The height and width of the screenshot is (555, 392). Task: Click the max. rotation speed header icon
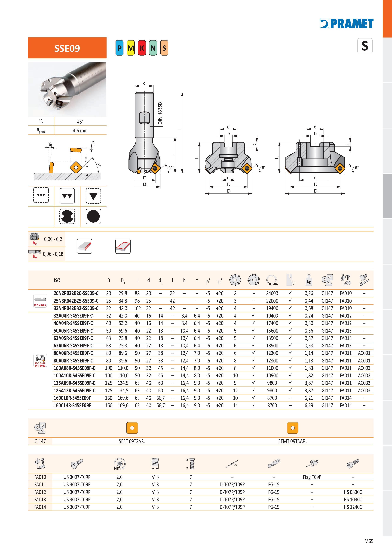(x=272, y=280)
